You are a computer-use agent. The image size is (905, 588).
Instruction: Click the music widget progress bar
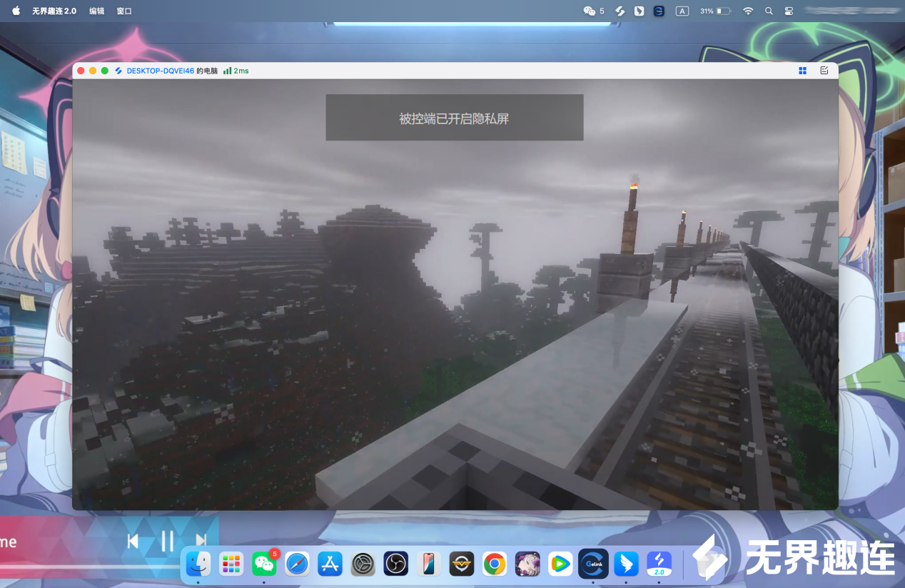[89, 567]
